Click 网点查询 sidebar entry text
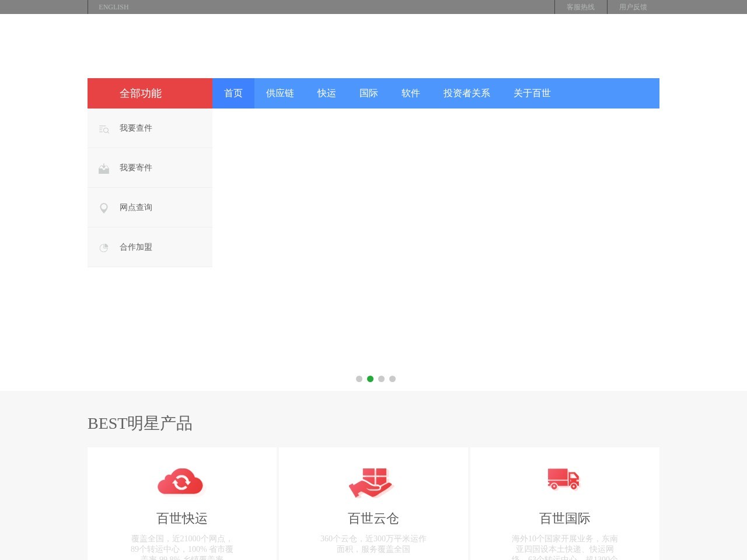Viewport: 747px width, 560px height. [136, 208]
